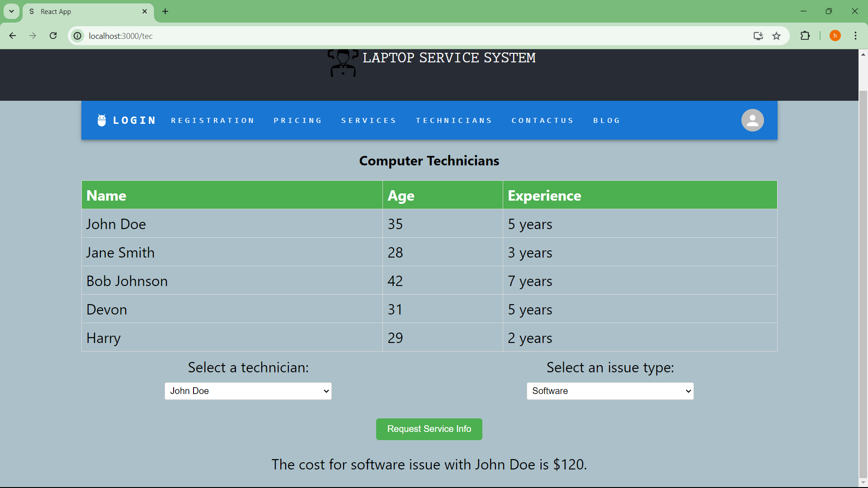Bookmark this page with star icon
Viewport: 868px width, 488px height.
(777, 36)
